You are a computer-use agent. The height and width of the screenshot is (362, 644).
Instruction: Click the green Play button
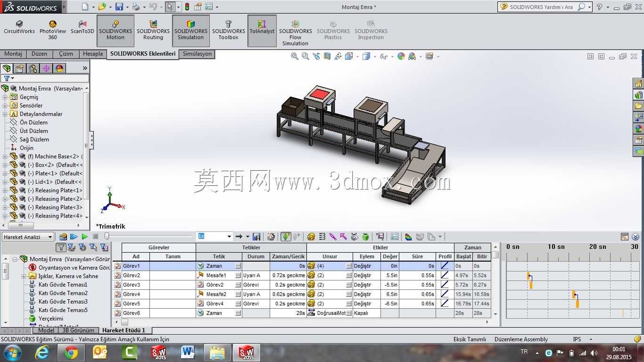[84, 237]
